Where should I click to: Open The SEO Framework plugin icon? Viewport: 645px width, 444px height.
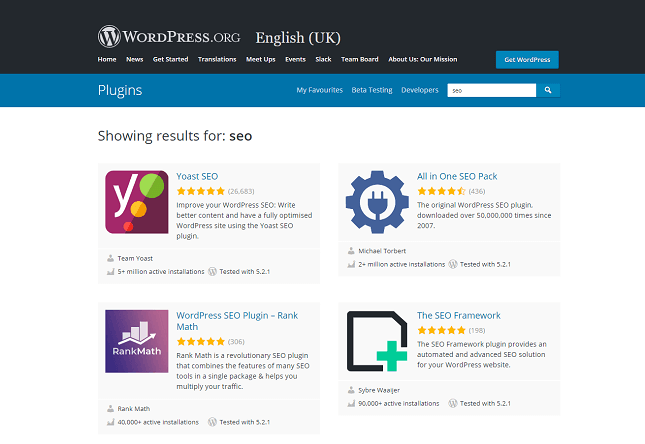click(x=377, y=341)
